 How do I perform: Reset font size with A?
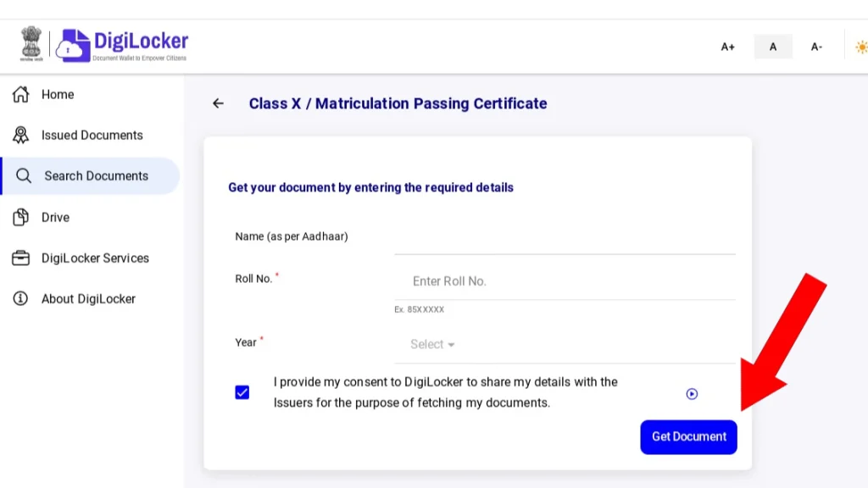[773, 47]
